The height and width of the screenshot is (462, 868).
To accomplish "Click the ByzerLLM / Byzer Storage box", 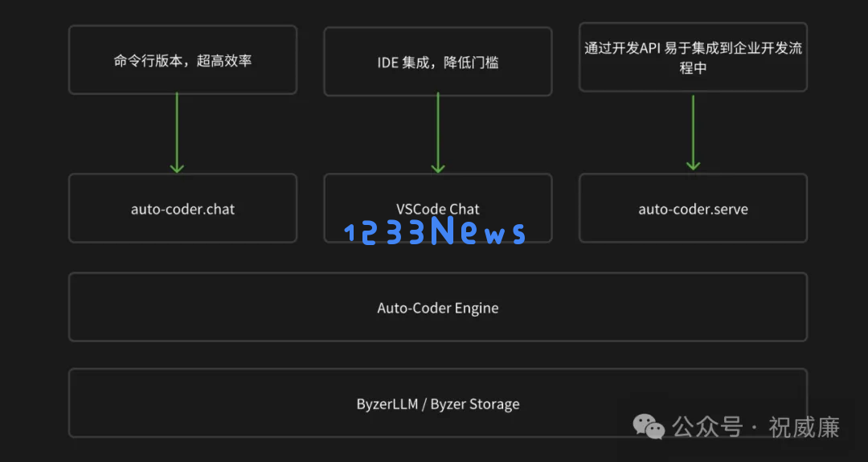I will pos(438,403).
